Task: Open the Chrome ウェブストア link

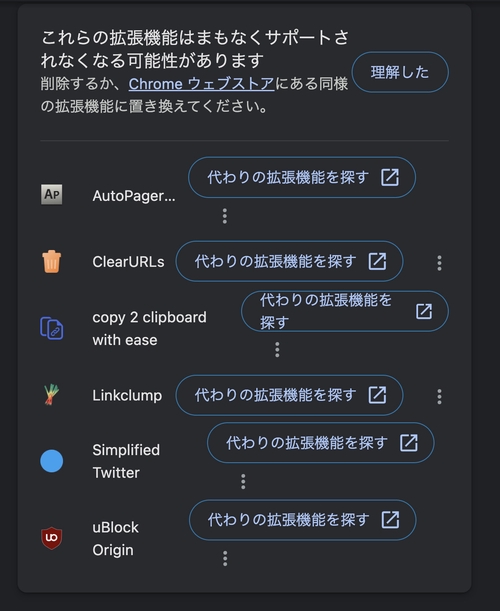Action: pyautogui.click(x=201, y=84)
